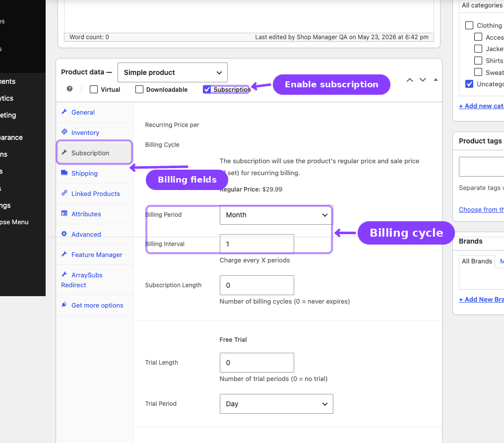Viewport: 504px width, 443px height.
Task: Open the Advanced tab
Action: tap(94, 234)
